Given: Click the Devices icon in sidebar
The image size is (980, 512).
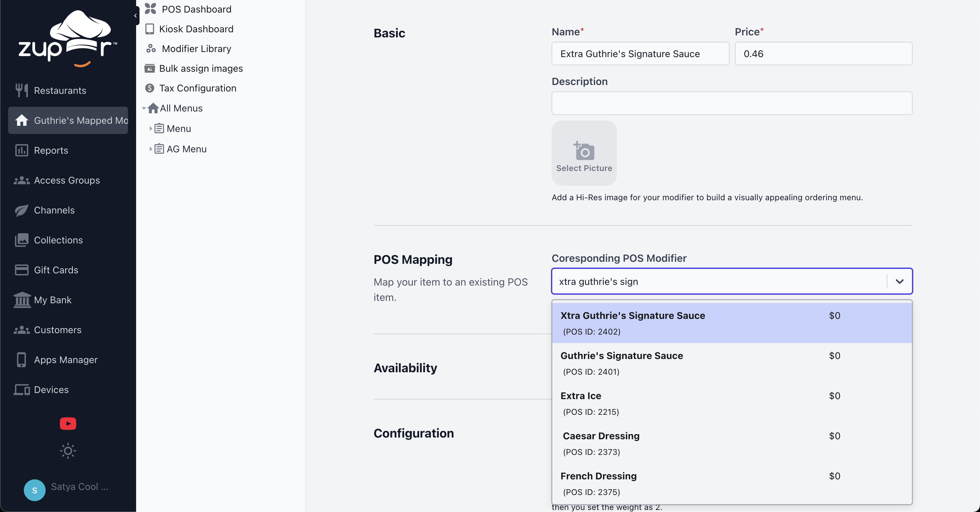Looking at the screenshot, I should pos(21,390).
